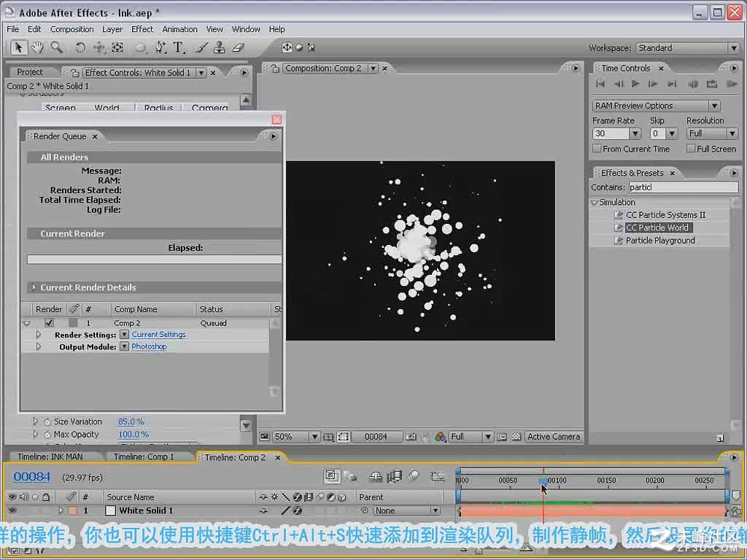This screenshot has width=747, height=560.
Task: Open Workspace Standard dropdown
Action: [x=687, y=48]
